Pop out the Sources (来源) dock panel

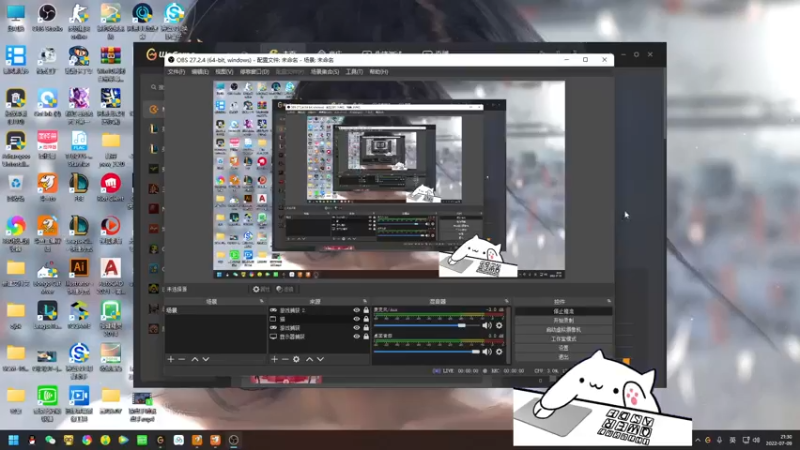(365, 302)
